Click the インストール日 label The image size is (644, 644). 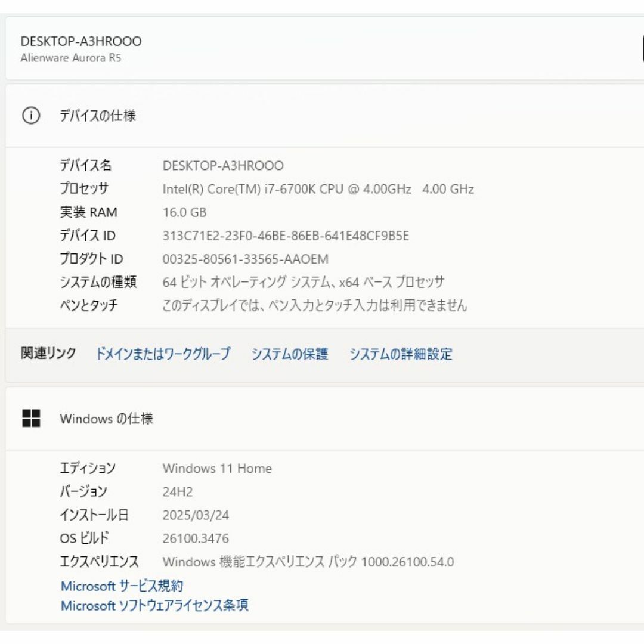94,515
